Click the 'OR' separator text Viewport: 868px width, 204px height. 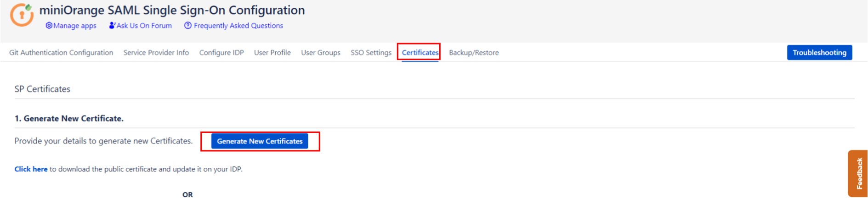coord(187,195)
